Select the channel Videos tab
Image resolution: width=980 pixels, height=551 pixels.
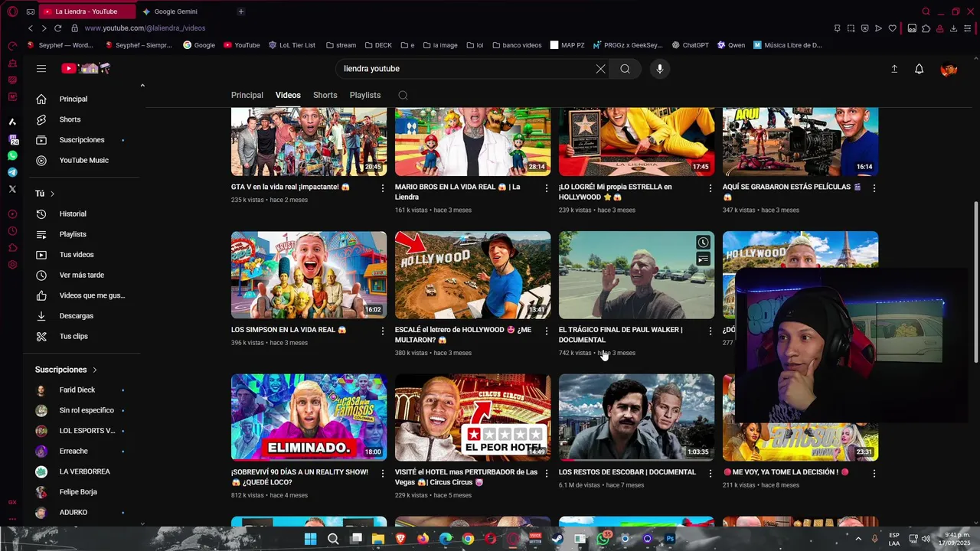click(288, 95)
